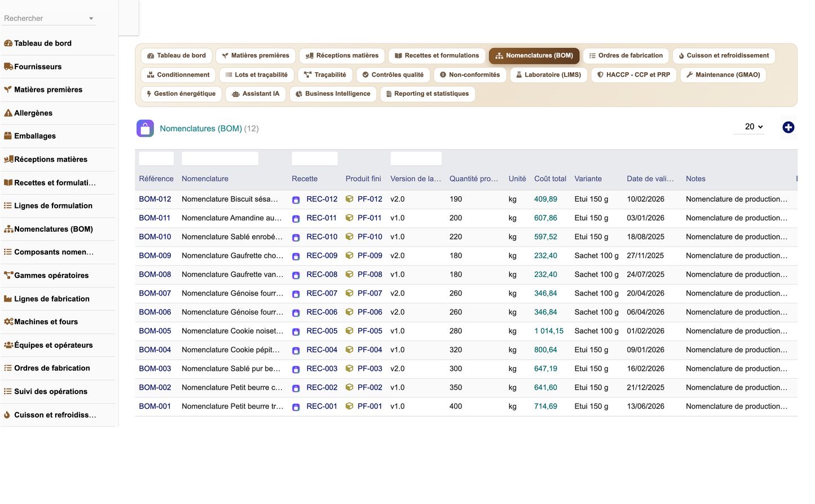Click the Nomenclatures sitemap icon in sidebar

pyautogui.click(x=8, y=229)
